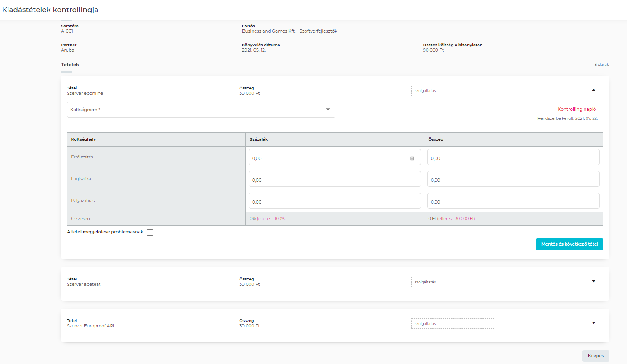Click the 'Szerver Europroof API' item name
Viewport: 627px width, 364px height.
click(90, 326)
